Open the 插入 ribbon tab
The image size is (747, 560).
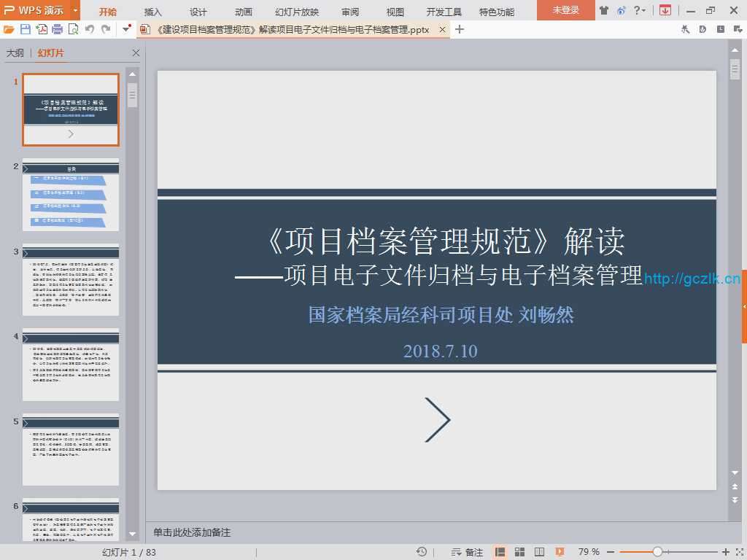point(153,12)
